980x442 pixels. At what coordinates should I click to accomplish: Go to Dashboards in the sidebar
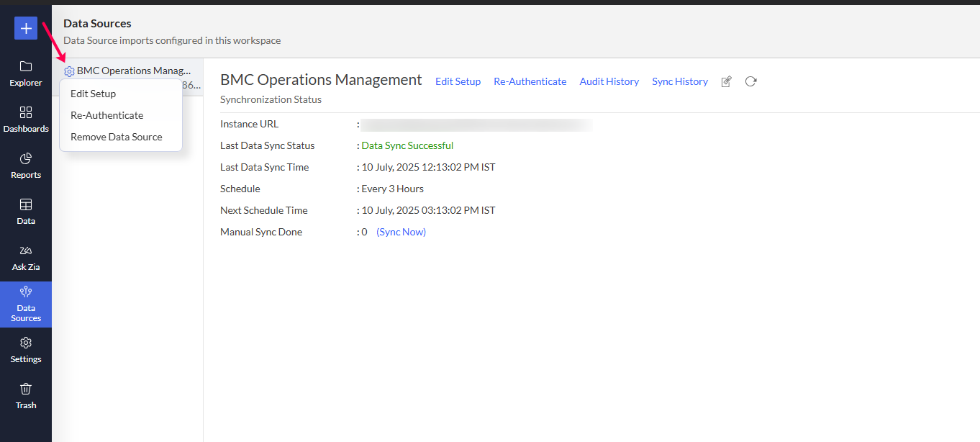[x=26, y=113]
